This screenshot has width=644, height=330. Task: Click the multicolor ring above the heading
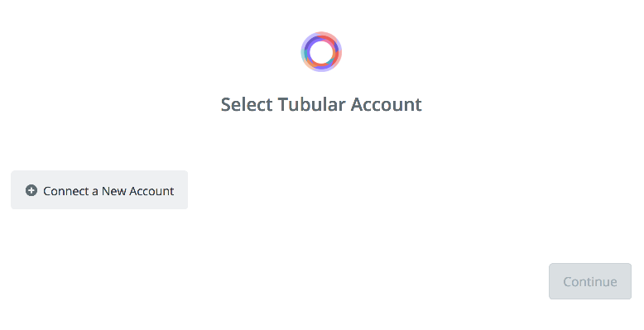pos(321,52)
